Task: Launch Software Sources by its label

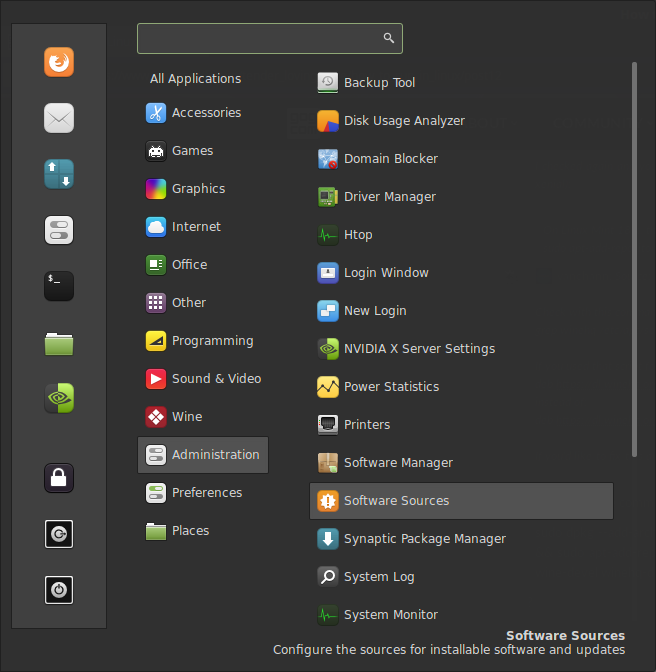Action: pos(396,501)
